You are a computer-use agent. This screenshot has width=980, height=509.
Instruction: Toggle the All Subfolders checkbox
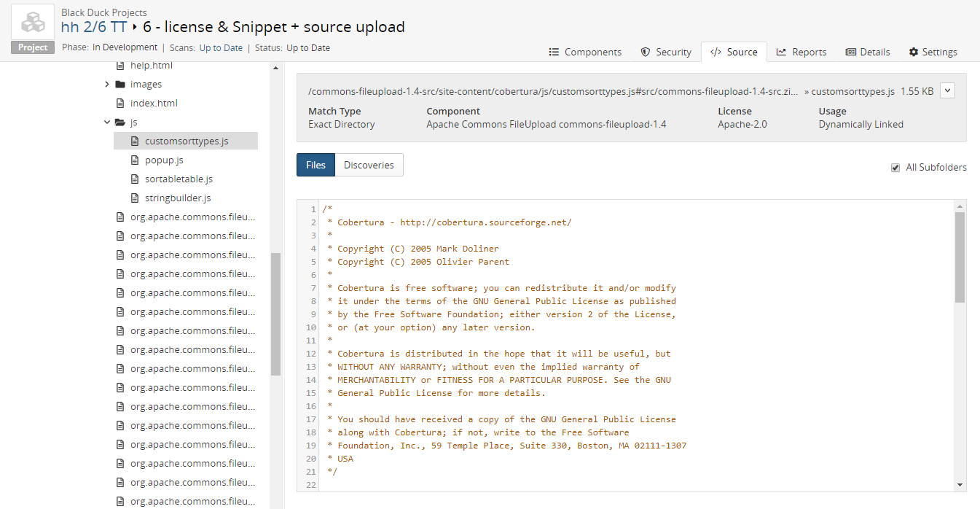[x=895, y=168]
